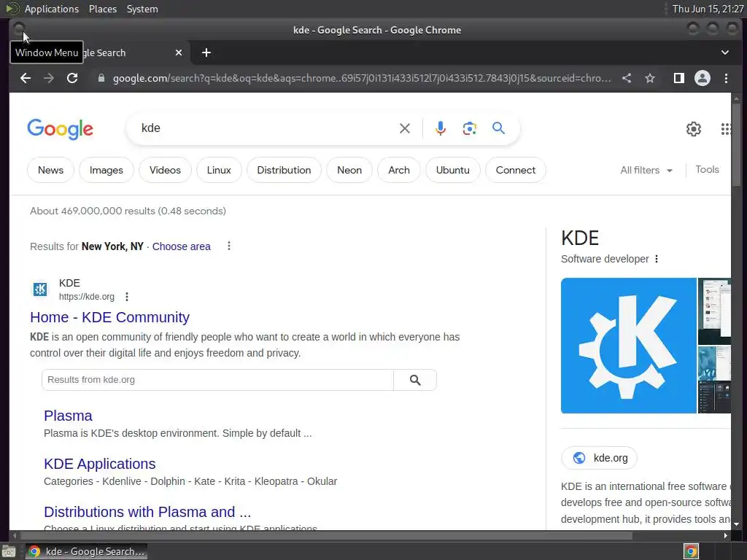The image size is (747, 560).
Task: Select the Distribution filter chip
Action: [284, 170]
